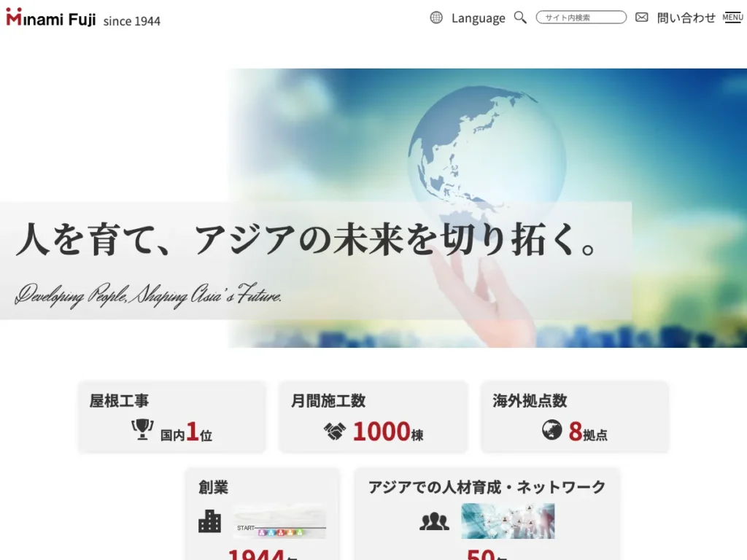Click the people group icon
The height and width of the screenshot is (560, 747).
point(434,522)
